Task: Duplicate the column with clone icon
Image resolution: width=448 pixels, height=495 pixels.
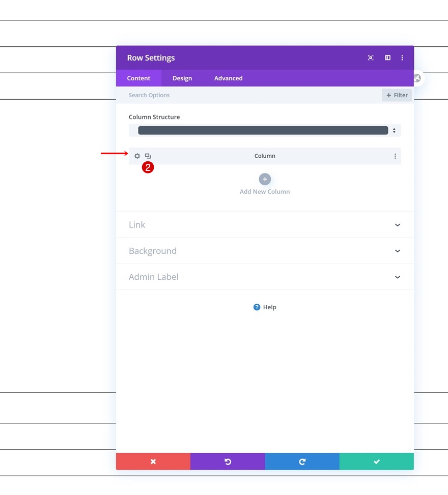Action: [x=148, y=156]
